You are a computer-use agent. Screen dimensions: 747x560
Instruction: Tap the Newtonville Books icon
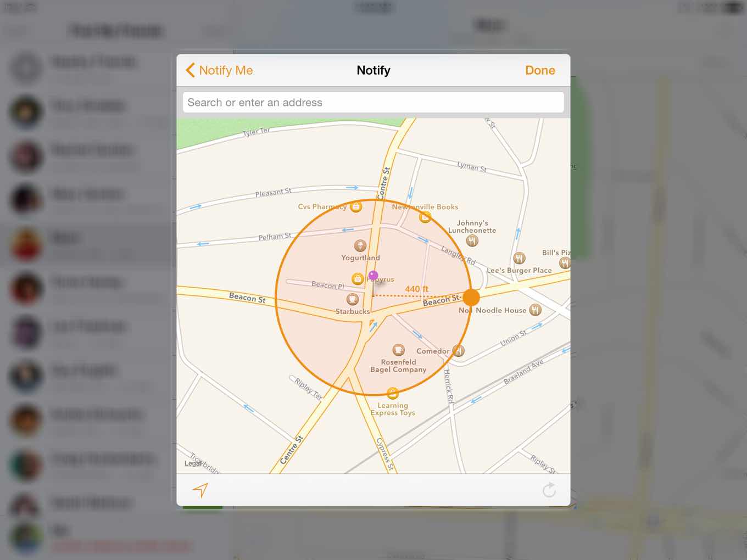click(425, 217)
